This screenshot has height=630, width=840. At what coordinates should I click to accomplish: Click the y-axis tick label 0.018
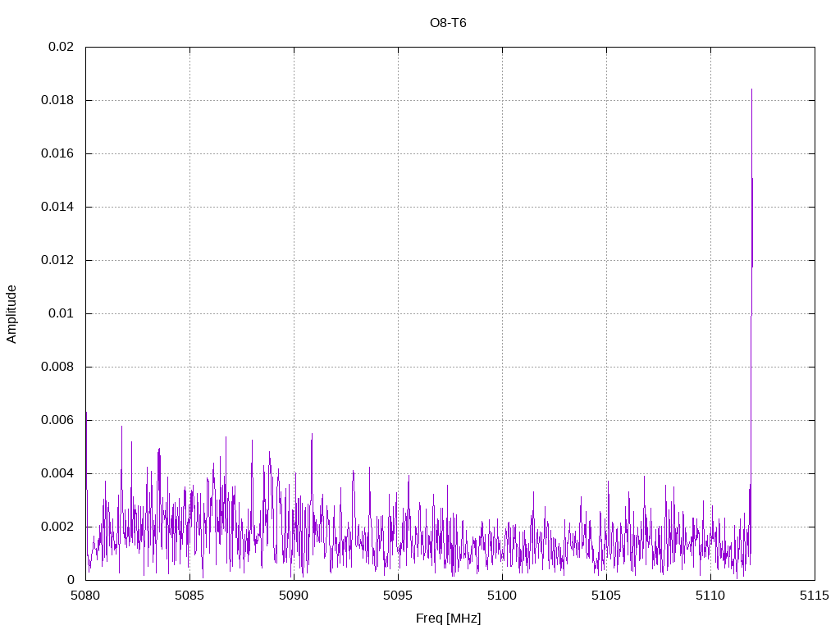coord(57,100)
